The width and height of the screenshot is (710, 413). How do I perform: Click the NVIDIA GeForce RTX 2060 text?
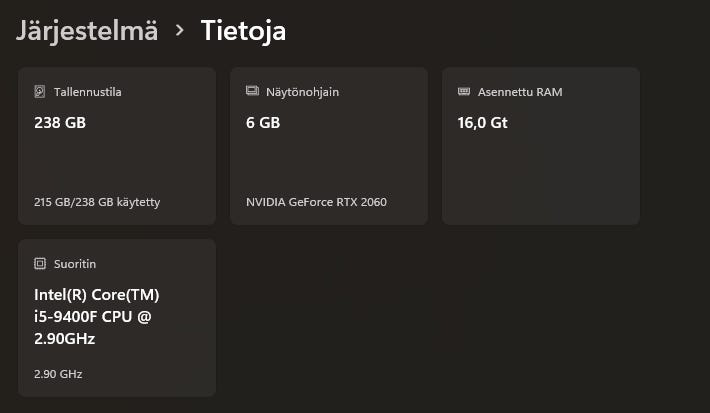click(x=316, y=202)
